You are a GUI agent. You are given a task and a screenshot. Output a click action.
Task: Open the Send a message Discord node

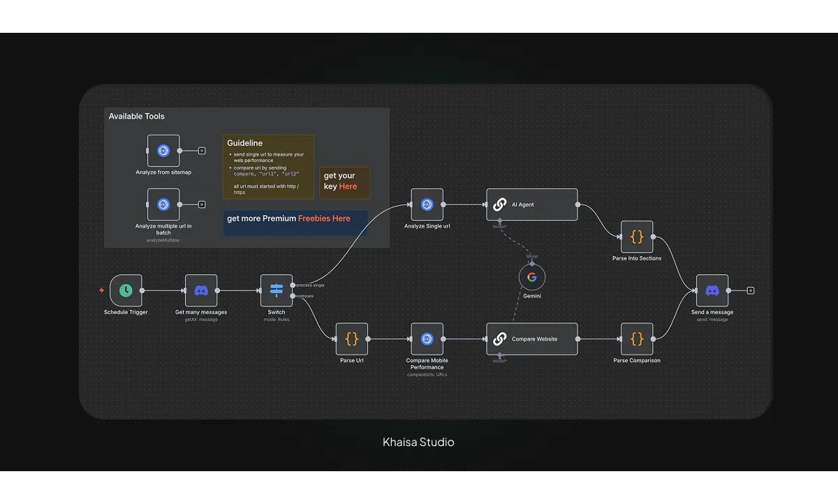tap(712, 290)
